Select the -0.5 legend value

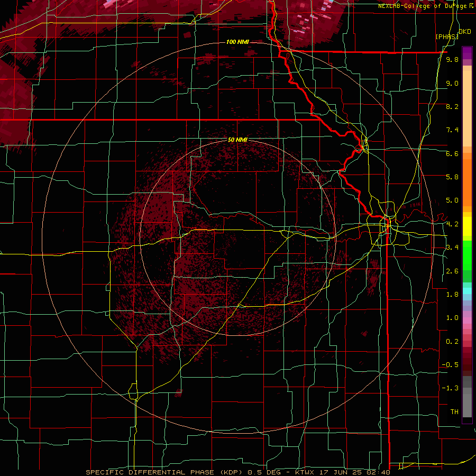450,365
